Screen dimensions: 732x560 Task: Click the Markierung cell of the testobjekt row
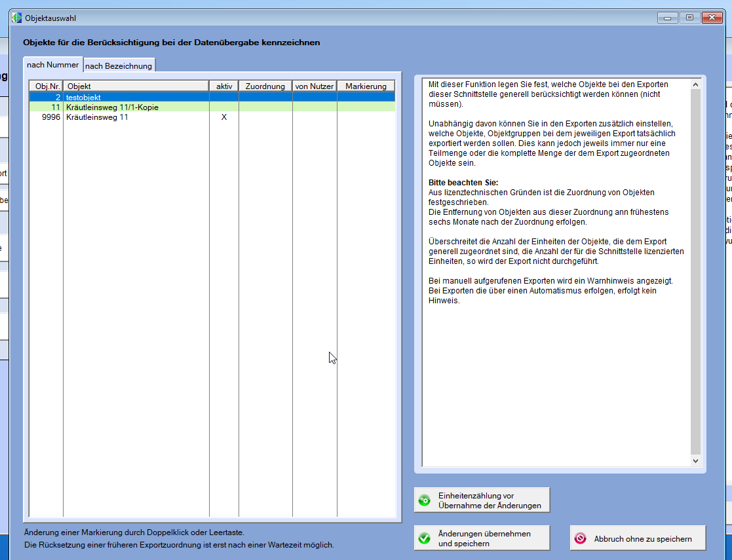point(366,97)
